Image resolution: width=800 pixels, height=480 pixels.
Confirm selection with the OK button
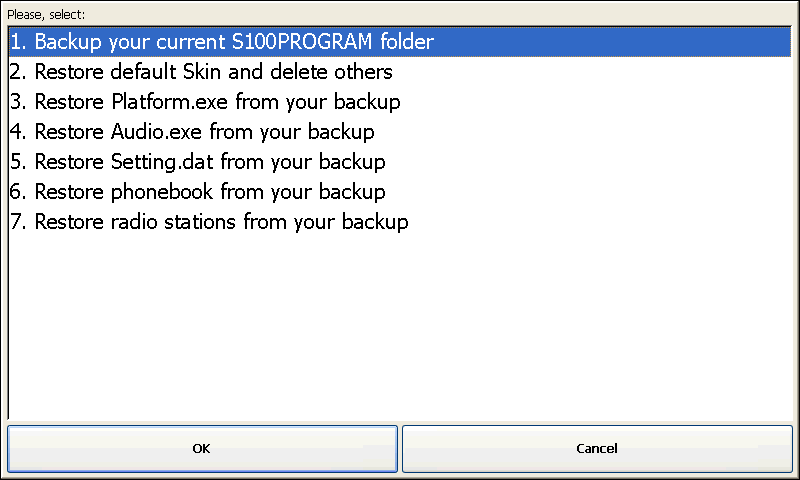click(x=202, y=448)
